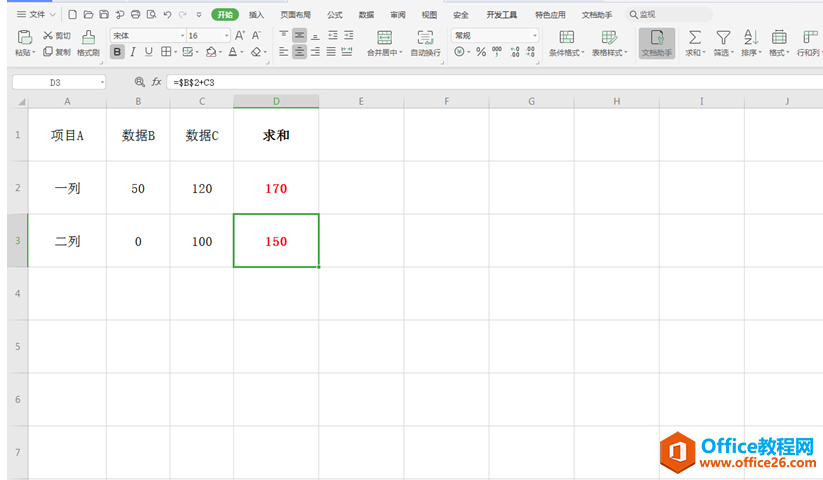Screen dimensions: 823x480
Task: Click the Document Assistant (文档助手) icon
Action: (657, 37)
